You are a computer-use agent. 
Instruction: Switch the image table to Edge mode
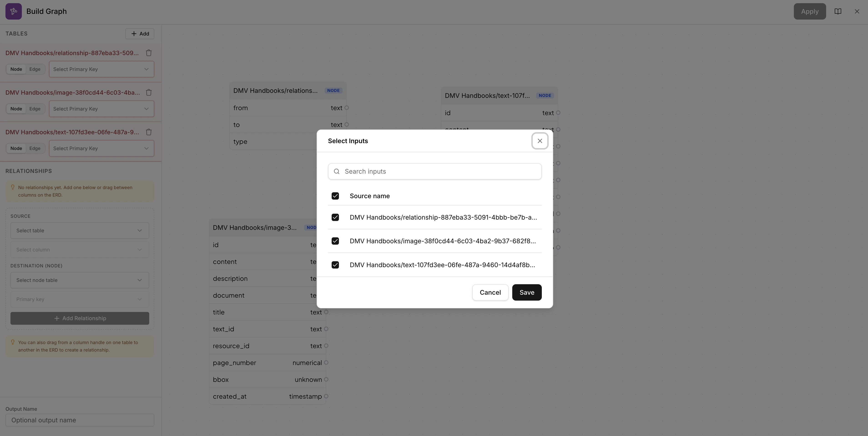coord(34,109)
